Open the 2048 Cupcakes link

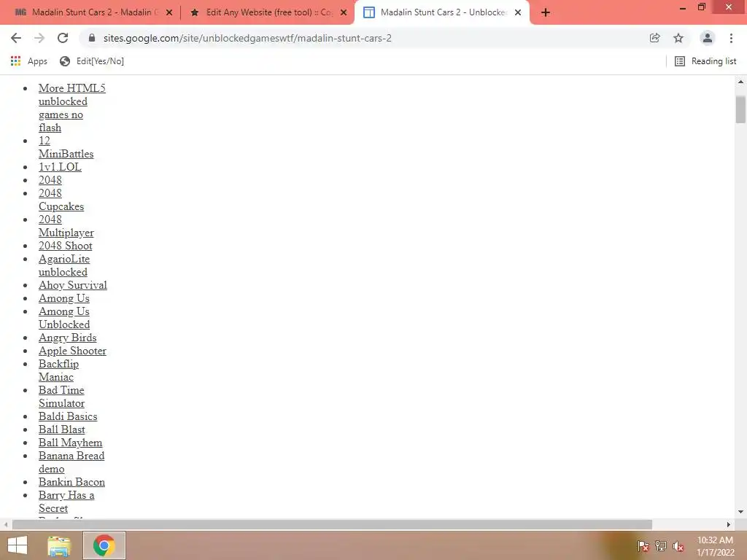[61, 200]
